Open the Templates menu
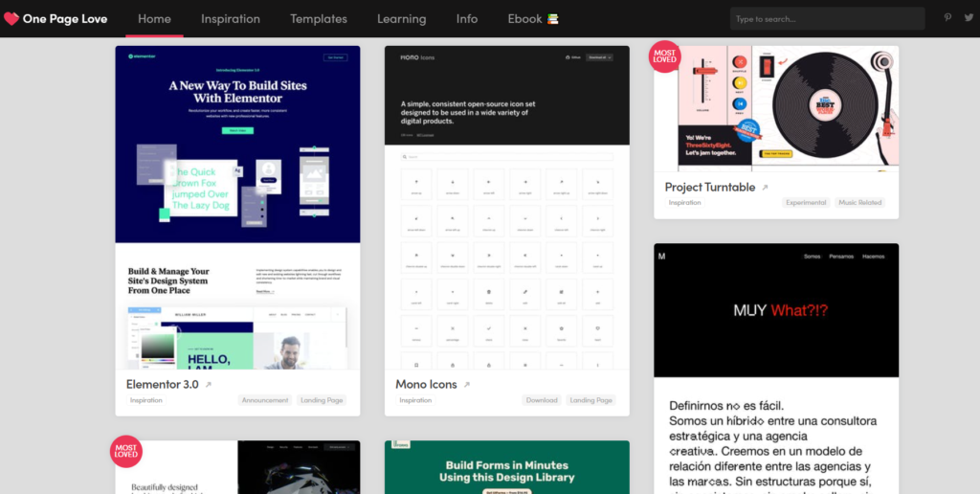This screenshot has height=494, width=980. [x=319, y=19]
